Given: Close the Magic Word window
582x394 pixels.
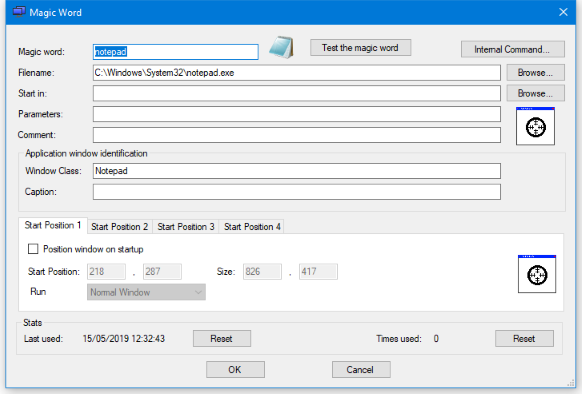Looking at the screenshot, I should tap(563, 12).
